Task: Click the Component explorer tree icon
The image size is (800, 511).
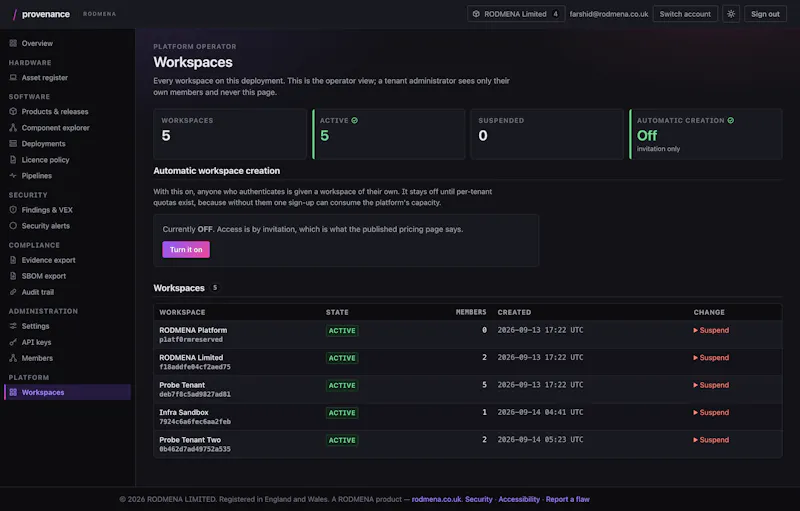Action: coord(13,127)
